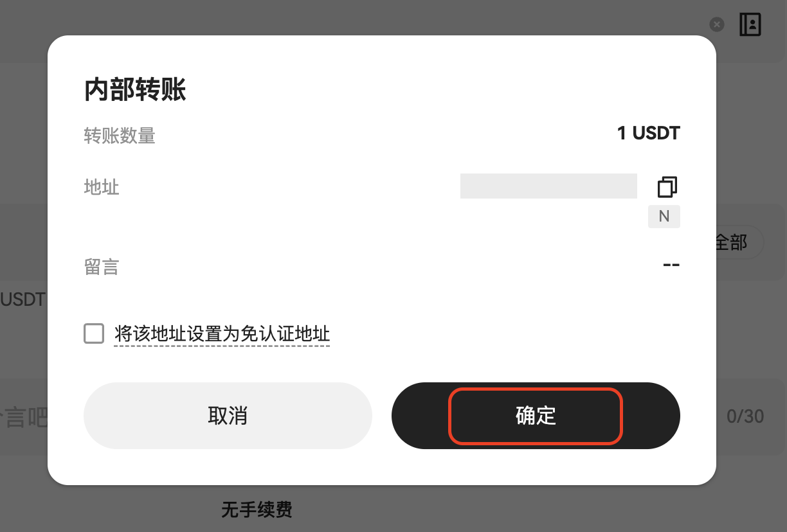Click the USDT label at left edge
The image size is (787, 532).
(x=23, y=299)
